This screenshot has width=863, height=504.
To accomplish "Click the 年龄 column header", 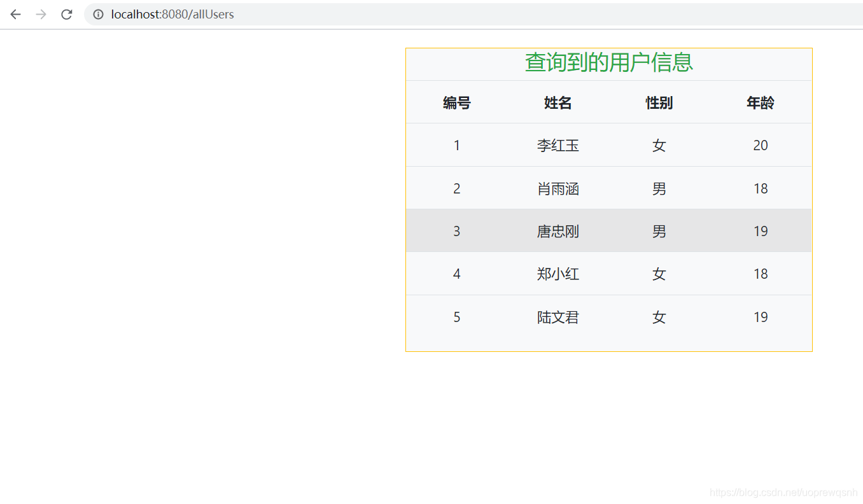I will 761,102.
